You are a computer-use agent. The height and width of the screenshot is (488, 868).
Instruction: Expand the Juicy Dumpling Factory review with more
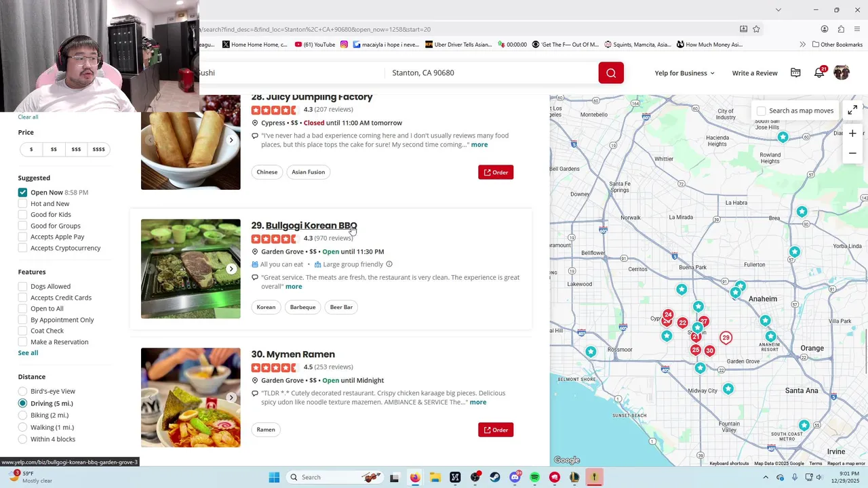coord(479,145)
